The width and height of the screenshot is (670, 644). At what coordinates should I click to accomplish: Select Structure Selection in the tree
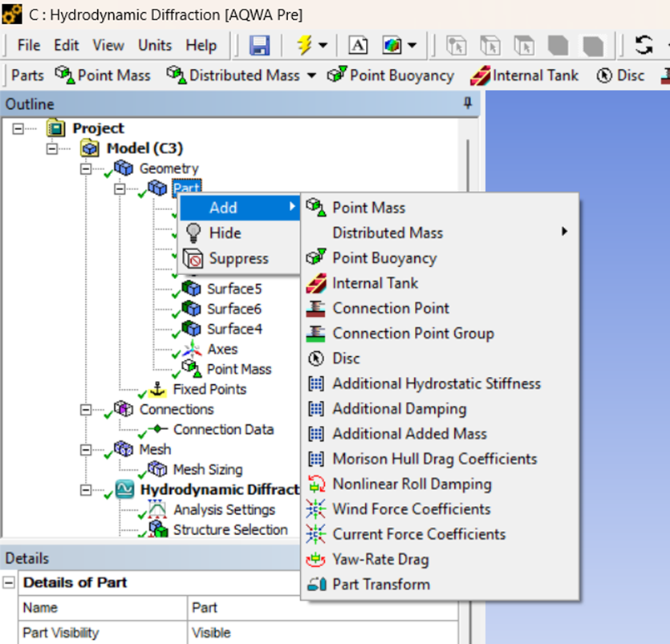230,530
